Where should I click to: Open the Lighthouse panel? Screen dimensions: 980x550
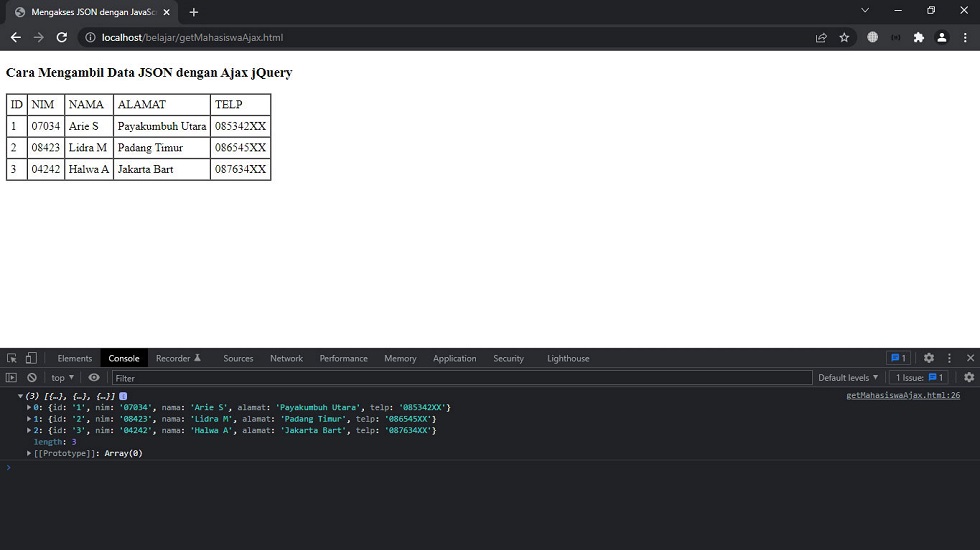click(x=568, y=358)
